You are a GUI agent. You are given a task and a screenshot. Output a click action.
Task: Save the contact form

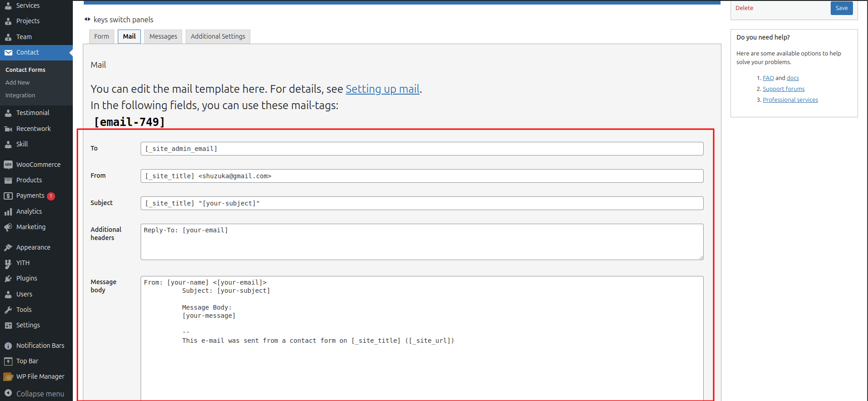coord(842,8)
